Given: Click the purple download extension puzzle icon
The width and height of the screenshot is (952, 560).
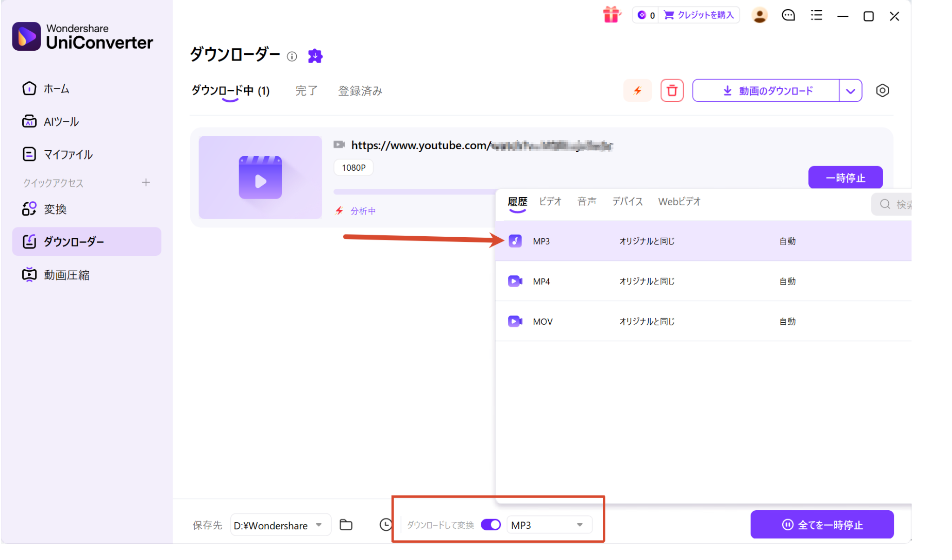Looking at the screenshot, I should (315, 56).
